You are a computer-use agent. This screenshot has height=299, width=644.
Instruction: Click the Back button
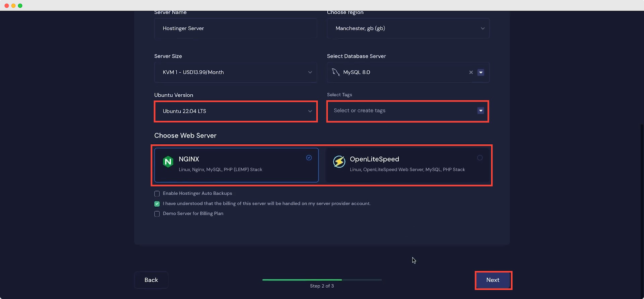pyautogui.click(x=151, y=280)
